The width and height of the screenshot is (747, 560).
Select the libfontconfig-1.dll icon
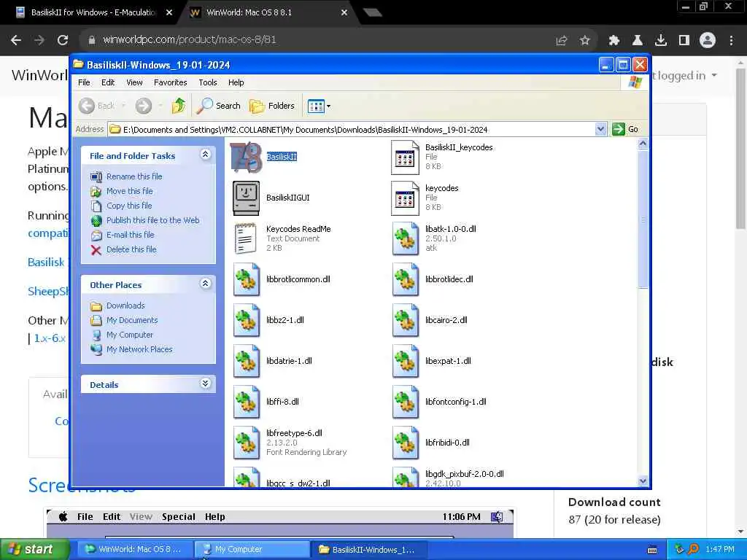[406, 402]
